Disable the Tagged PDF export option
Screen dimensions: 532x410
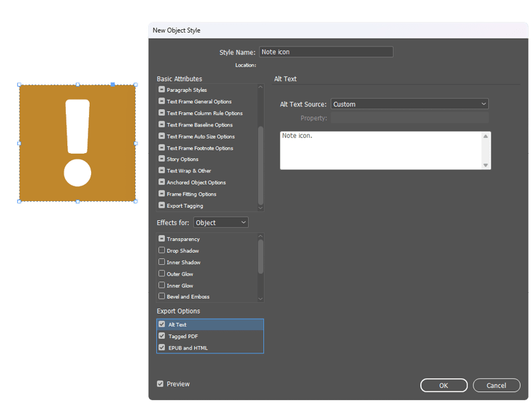pos(161,336)
